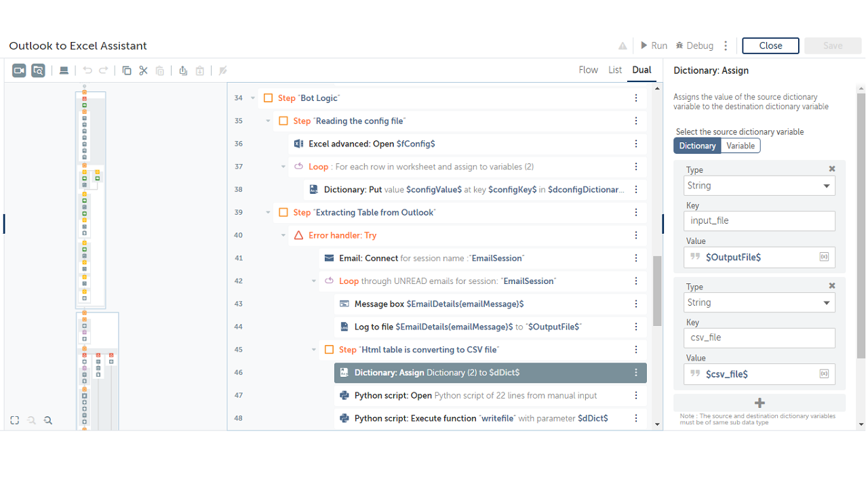Click the folder search icon in toolbar
Viewport: 868px width, 488px height.
coord(39,70)
